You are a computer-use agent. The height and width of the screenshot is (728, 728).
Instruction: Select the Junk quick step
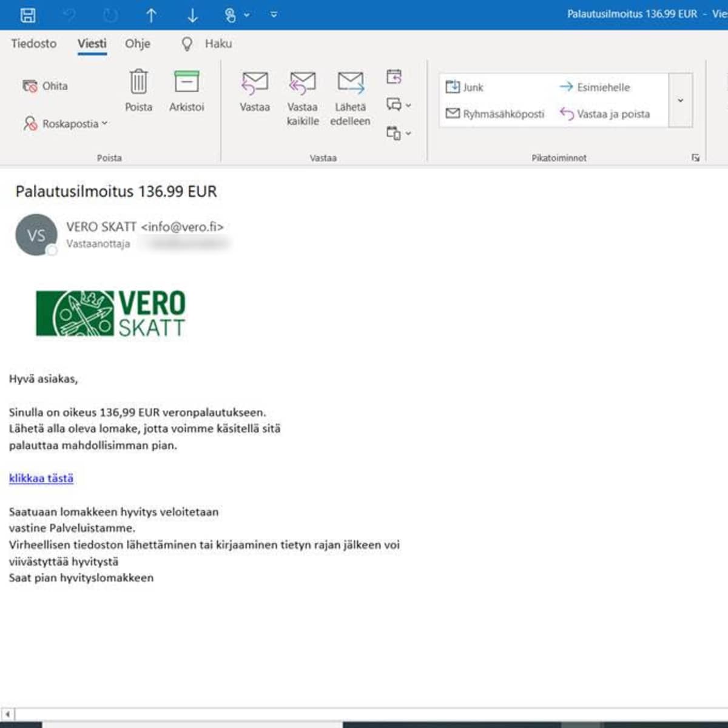click(465, 87)
